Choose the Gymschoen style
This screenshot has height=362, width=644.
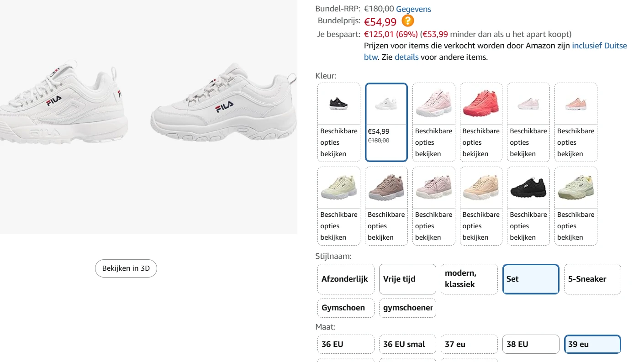346,308
